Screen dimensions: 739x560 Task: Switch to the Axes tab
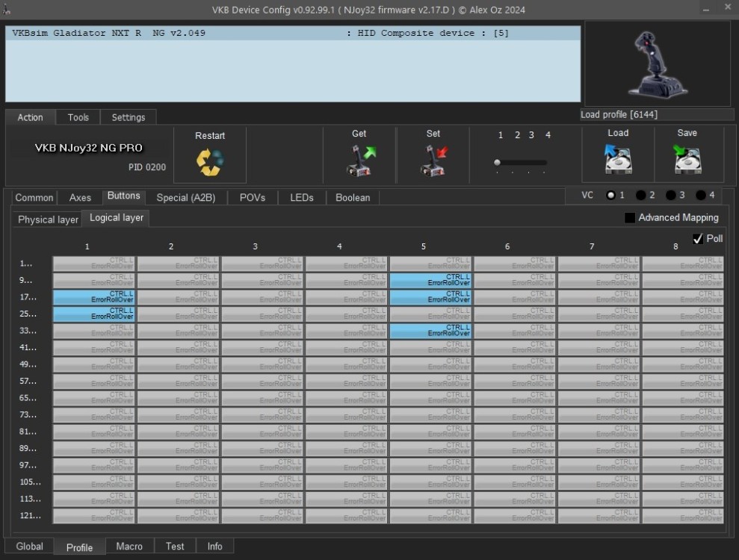(80, 198)
